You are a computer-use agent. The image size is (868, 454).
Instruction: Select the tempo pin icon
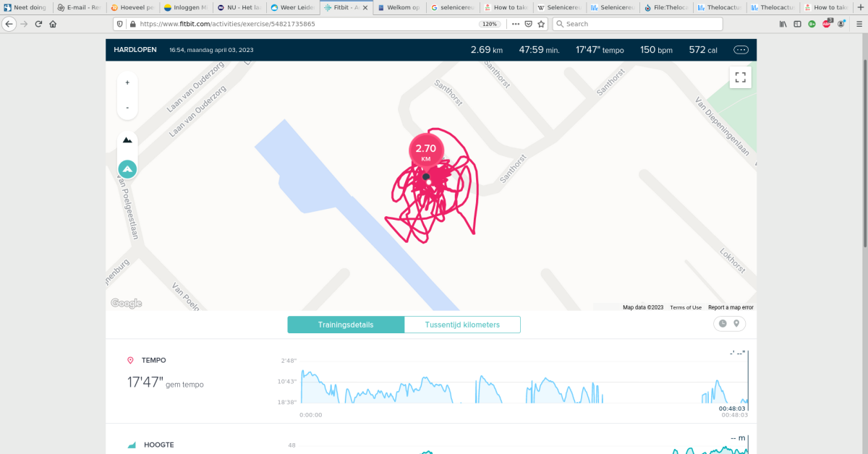tap(131, 359)
